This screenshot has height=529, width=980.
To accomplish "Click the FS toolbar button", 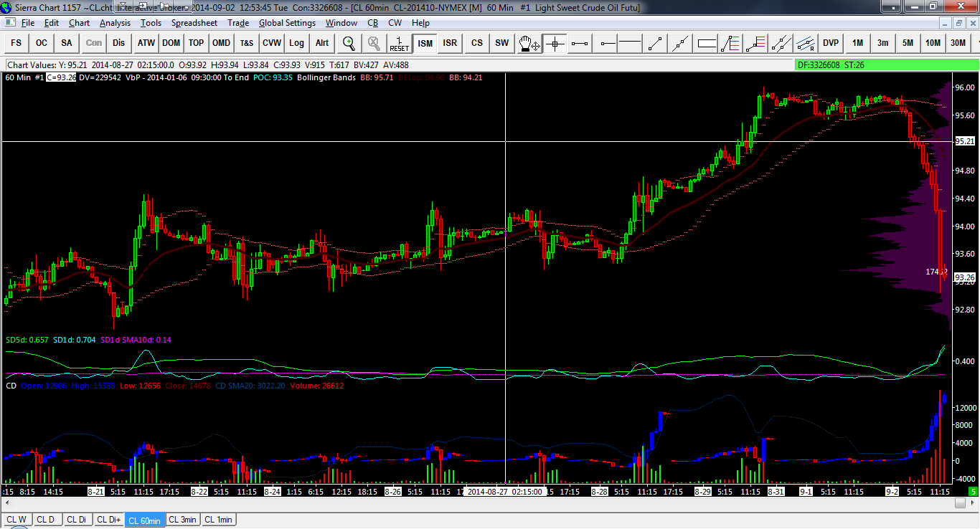I will click(x=16, y=43).
